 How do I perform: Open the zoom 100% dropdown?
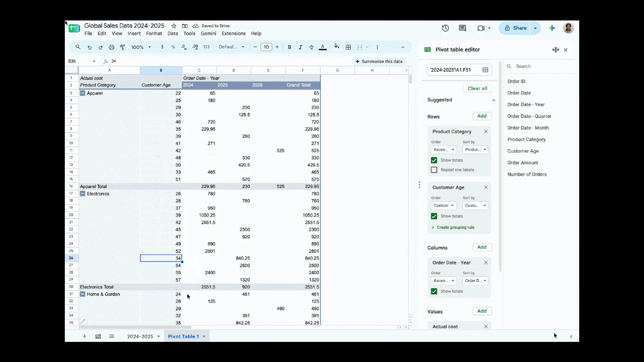[141, 47]
